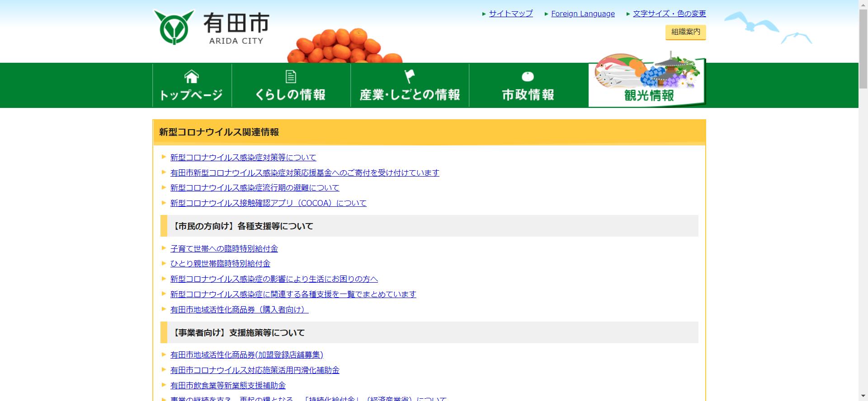Click the Arida City logo emblem
The height and width of the screenshot is (401, 868).
click(174, 27)
